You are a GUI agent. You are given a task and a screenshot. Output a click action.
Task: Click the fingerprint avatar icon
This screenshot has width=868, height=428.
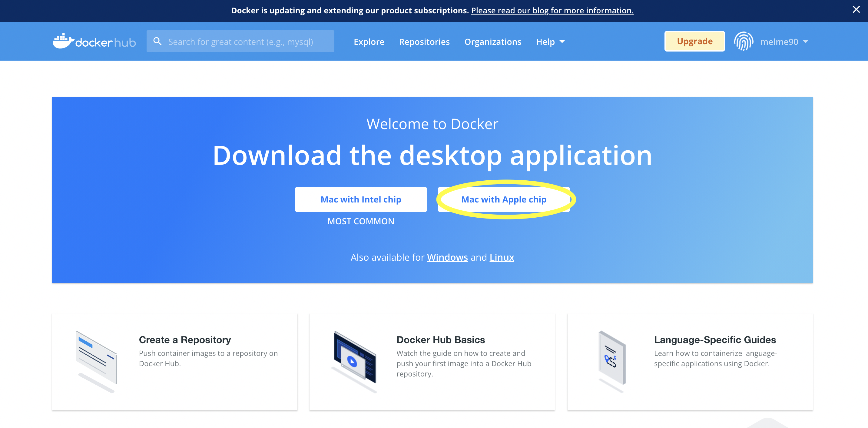743,42
